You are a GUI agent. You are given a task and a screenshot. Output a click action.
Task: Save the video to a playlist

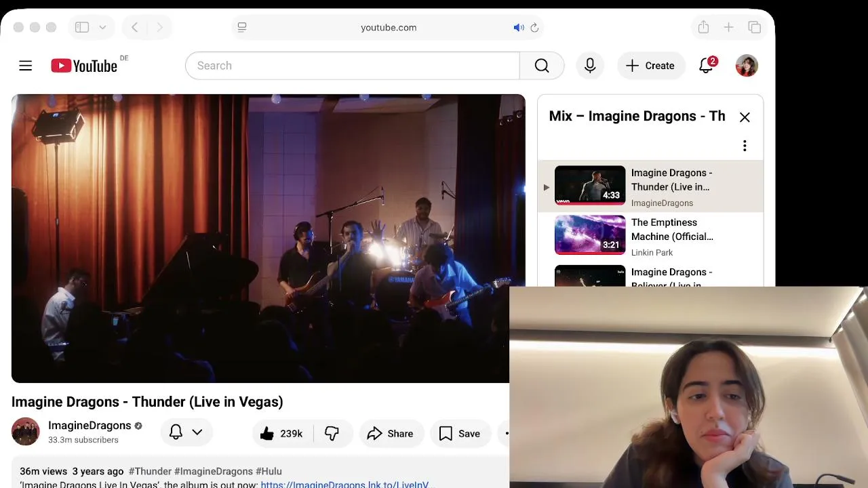[x=460, y=434]
